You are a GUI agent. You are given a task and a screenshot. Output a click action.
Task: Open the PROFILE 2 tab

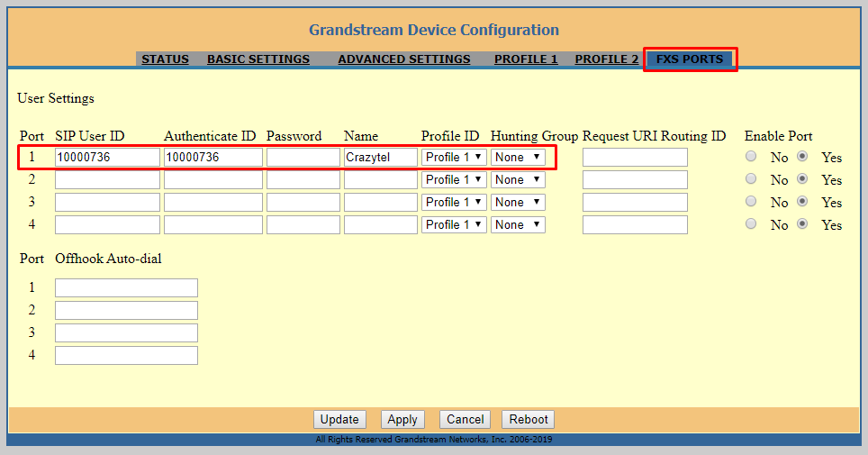click(x=606, y=59)
